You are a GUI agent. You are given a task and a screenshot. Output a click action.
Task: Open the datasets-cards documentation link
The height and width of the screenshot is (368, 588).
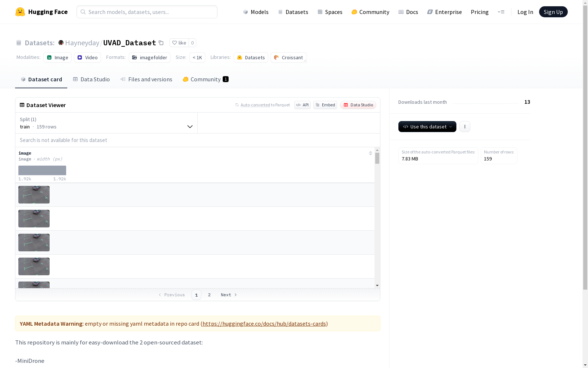(x=264, y=324)
